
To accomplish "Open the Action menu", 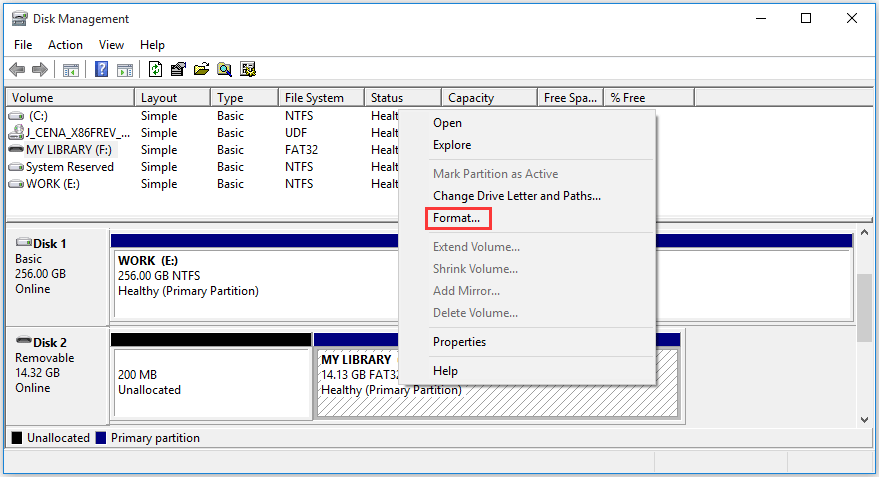I will point(65,45).
